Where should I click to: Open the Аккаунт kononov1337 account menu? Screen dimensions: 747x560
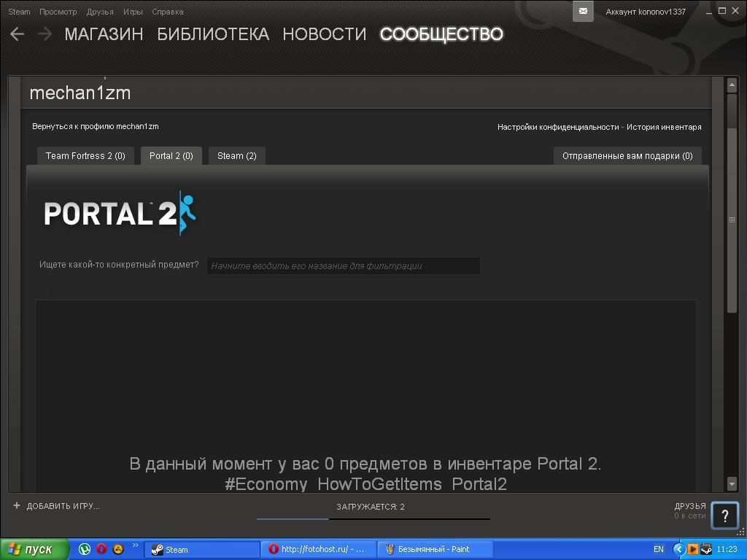tap(645, 12)
